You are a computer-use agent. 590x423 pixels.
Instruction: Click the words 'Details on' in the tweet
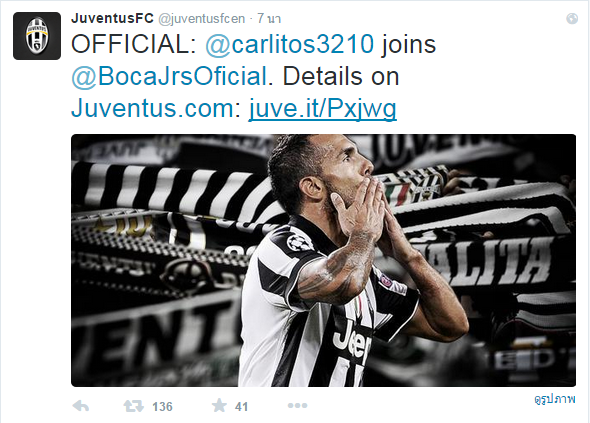(341, 77)
